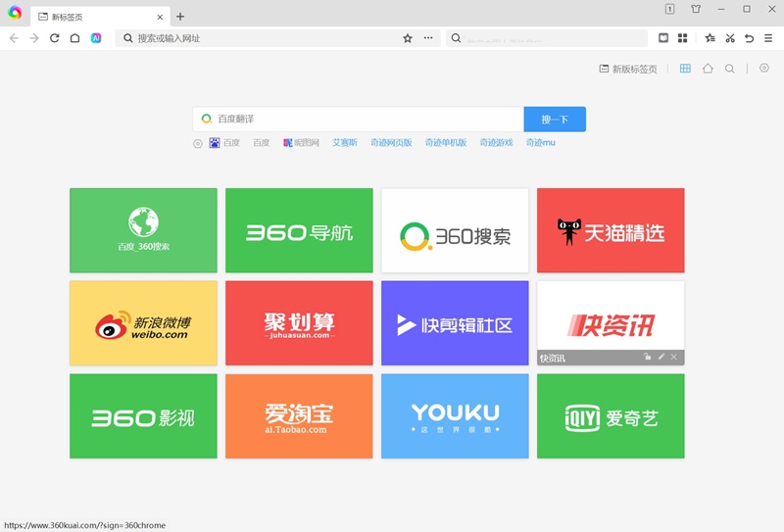Open a new tab with plus button

[x=180, y=17]
